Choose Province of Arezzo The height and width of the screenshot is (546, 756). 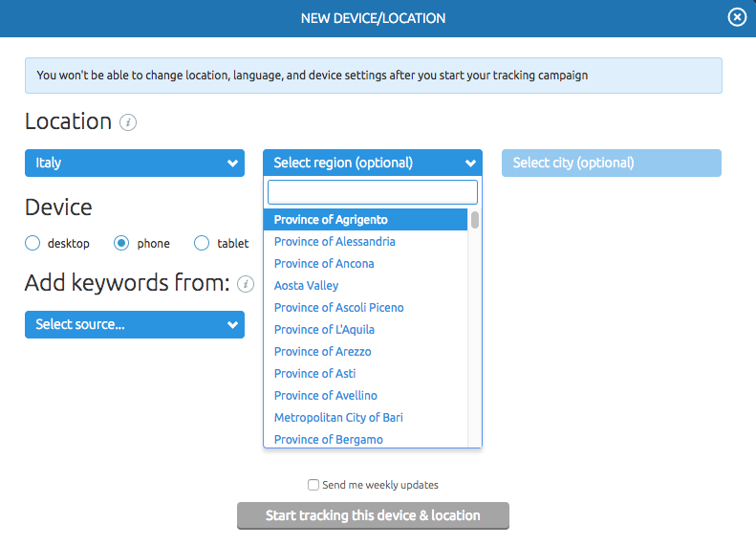(x=365, y=352)
